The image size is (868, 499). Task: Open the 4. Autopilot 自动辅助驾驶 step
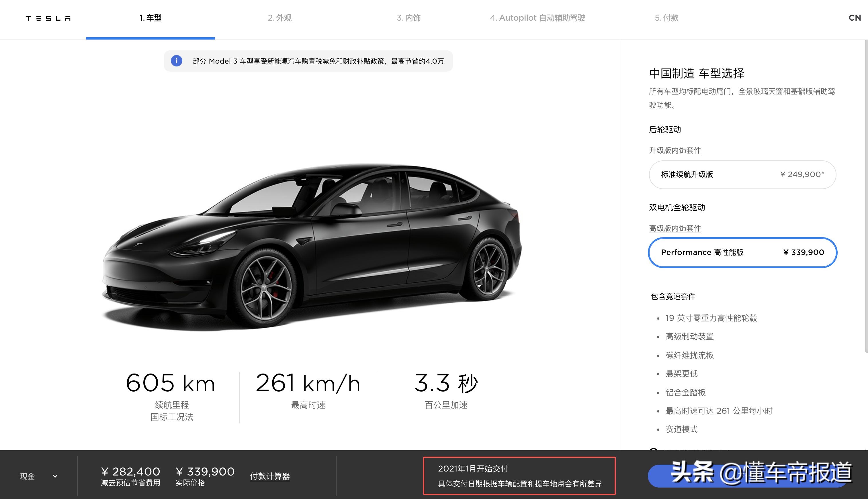click(537, 18)
